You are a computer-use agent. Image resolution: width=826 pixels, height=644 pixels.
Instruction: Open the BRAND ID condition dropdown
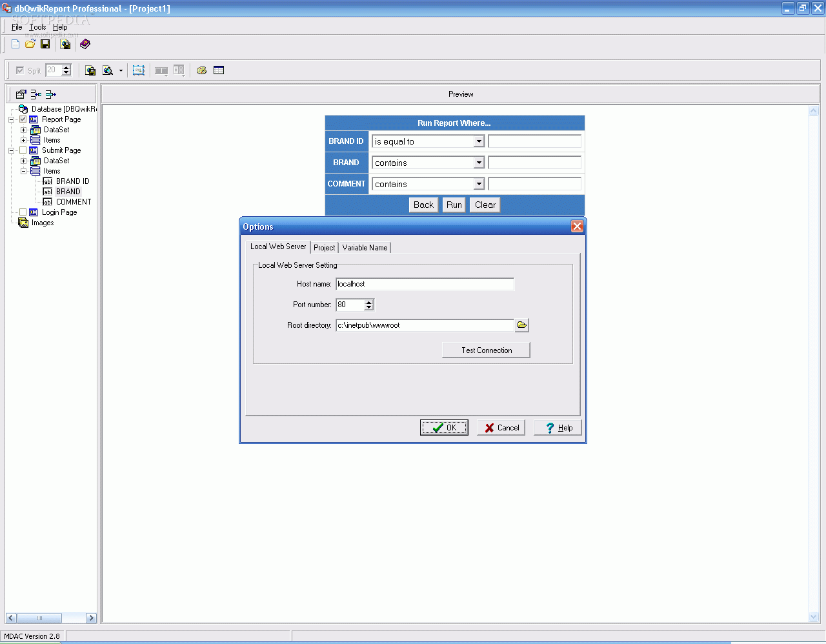pos(479,141)
